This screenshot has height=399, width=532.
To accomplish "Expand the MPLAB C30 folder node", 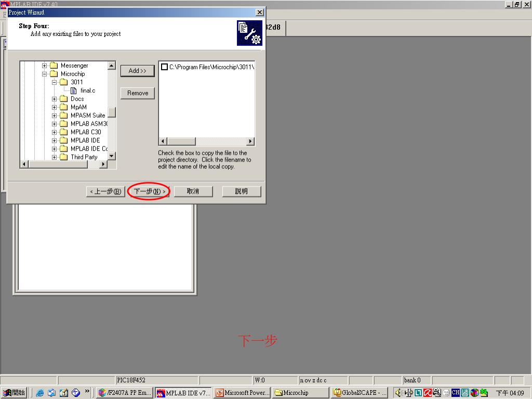I will pyautogui.click(x=54, y=132).
